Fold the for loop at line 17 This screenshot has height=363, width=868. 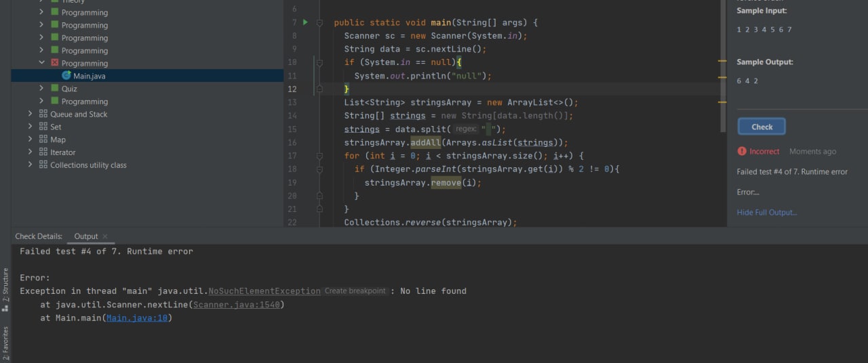point(319,156)
